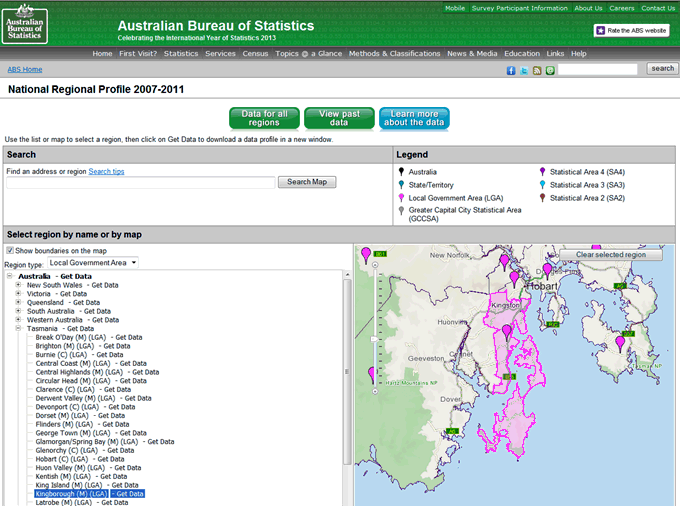Open the RSS feed icon

click(x=537, y=70)
